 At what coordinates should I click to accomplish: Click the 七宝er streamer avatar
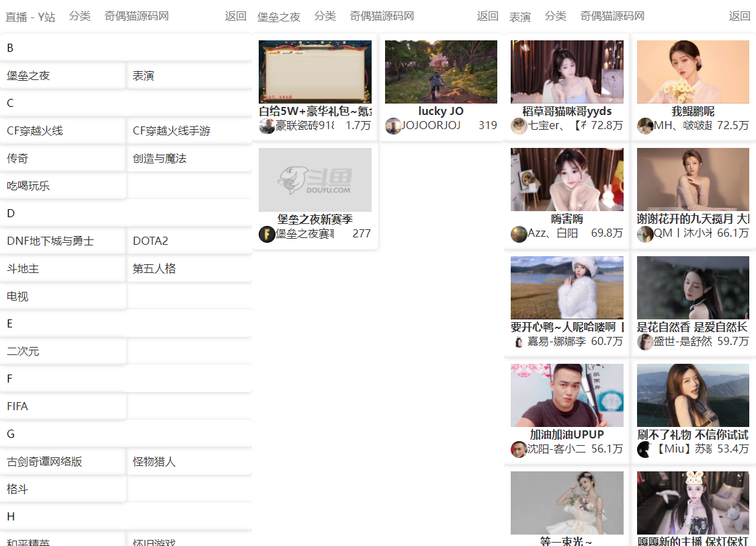[x=519, y=126]
